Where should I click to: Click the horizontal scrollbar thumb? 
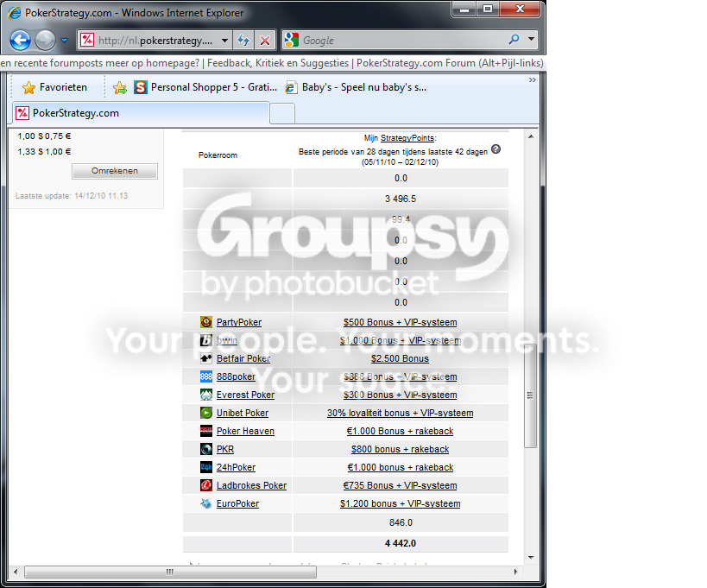pyautogui.click(x=170, y=572)
